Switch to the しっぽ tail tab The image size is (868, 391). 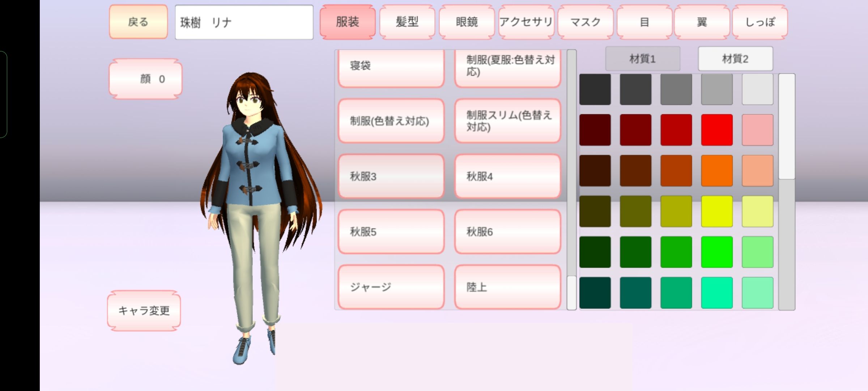(760, 22)
